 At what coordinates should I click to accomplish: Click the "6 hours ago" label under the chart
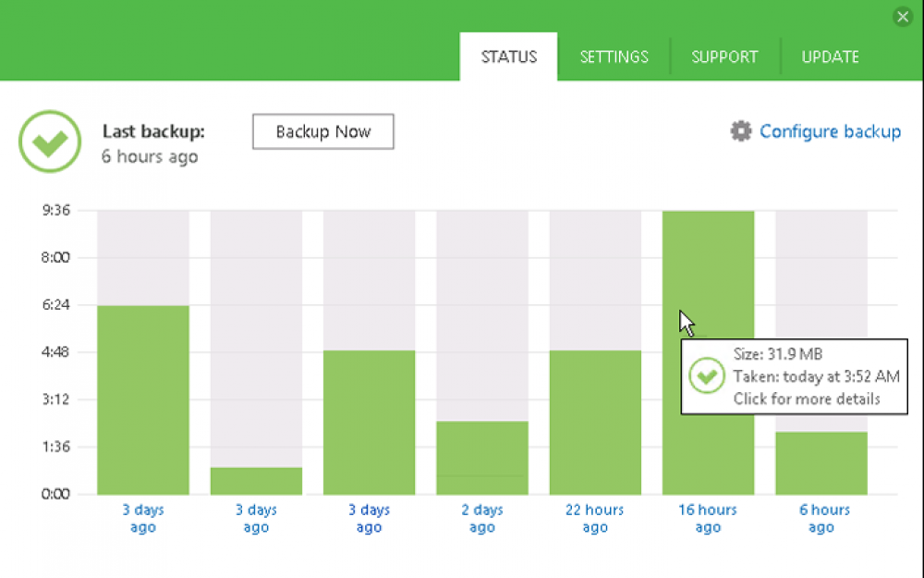click(821, 519)
